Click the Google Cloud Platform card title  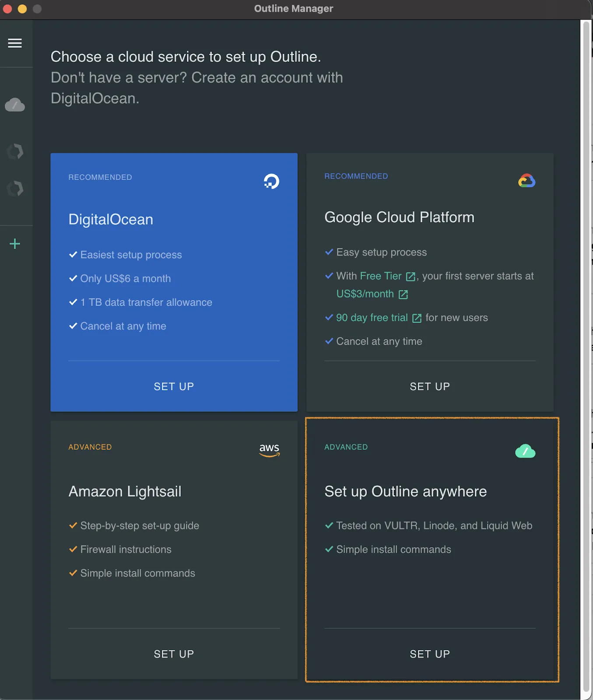(399, 217)
